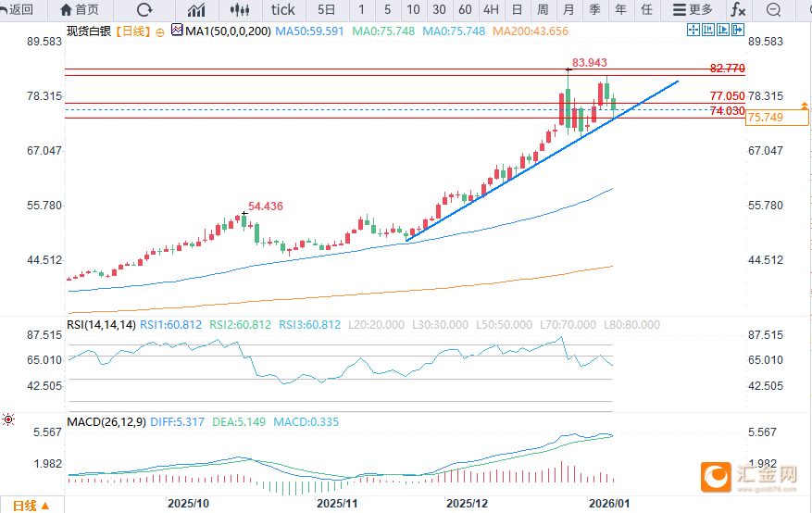Select the 74.030 support line label

coord(727,111)
